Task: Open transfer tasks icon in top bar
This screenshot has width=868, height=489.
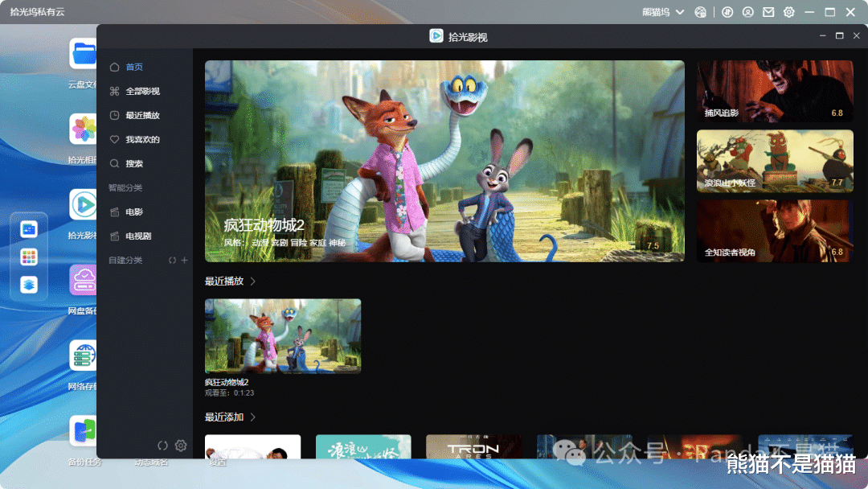Action: [727, 12]
